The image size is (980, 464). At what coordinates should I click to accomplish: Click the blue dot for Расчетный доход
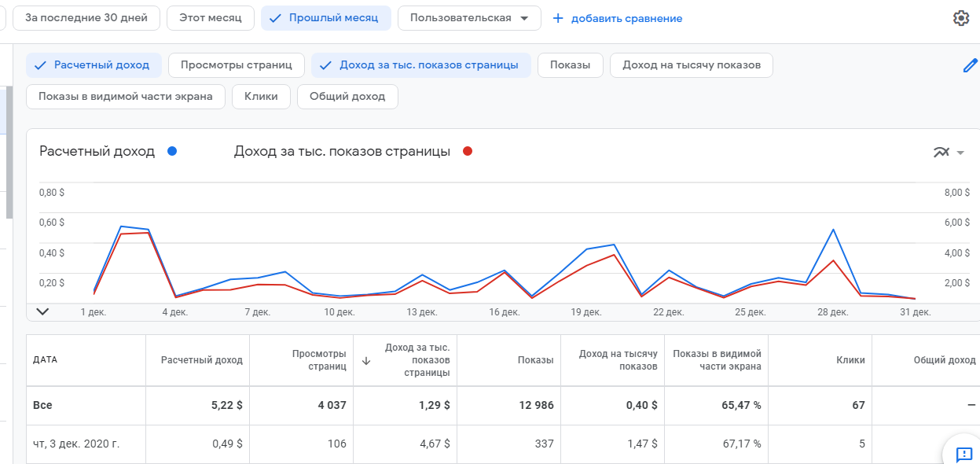172,152
